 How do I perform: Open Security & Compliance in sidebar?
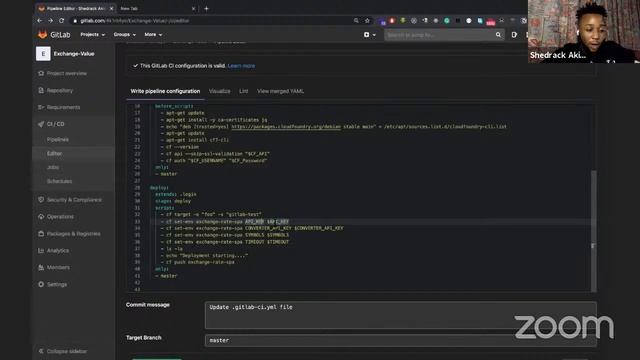point(74,200)
